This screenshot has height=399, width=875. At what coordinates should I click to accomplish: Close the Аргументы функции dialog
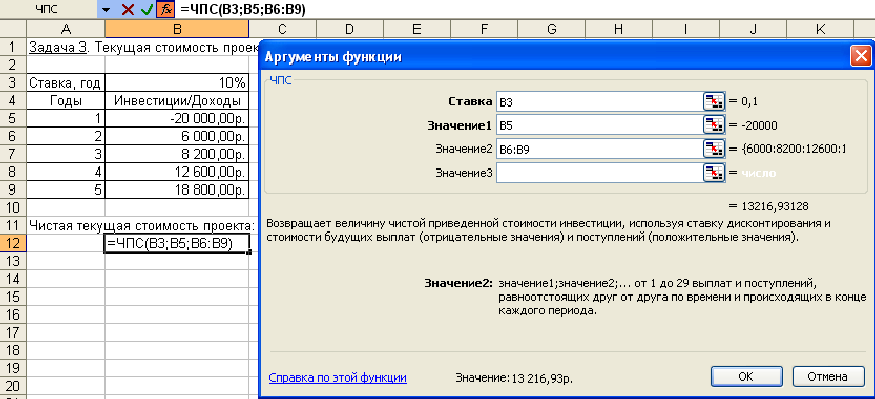point(860,56)
